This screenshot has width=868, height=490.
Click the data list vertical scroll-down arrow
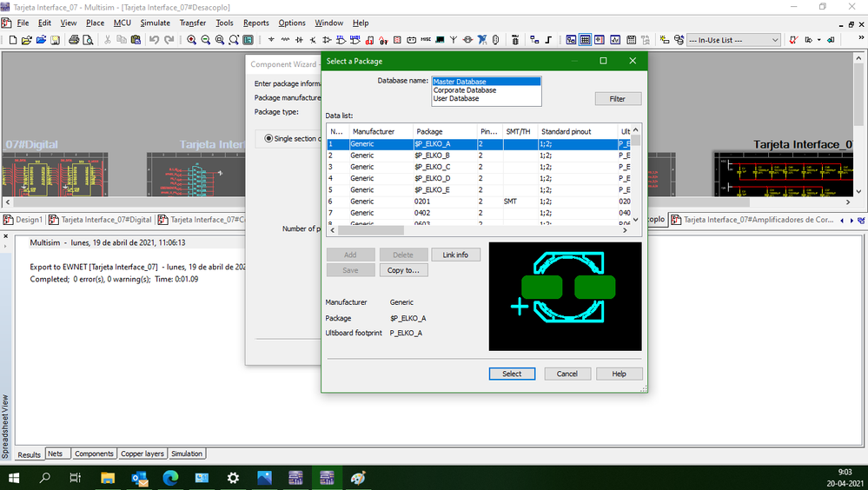tap(635, 219)
